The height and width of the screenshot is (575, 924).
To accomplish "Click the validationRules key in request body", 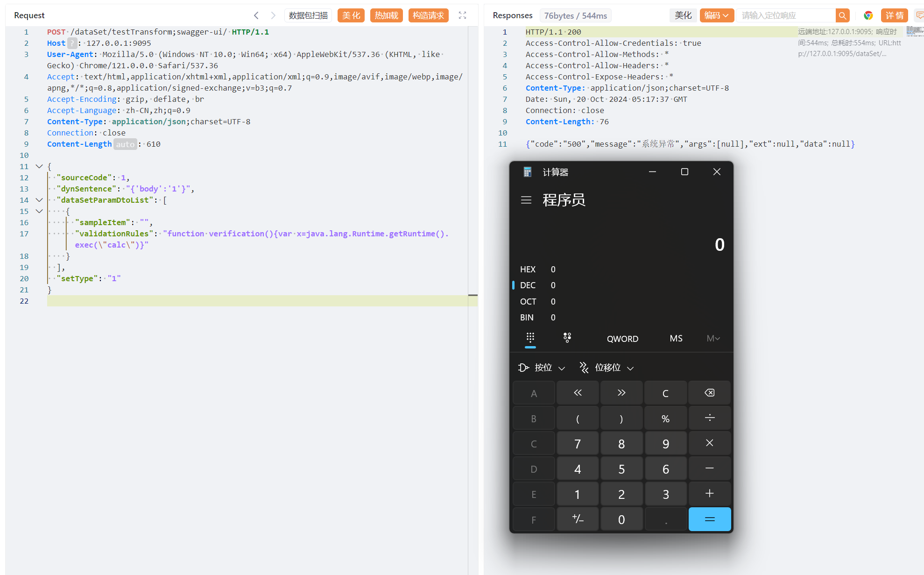I will click(114, 234).
